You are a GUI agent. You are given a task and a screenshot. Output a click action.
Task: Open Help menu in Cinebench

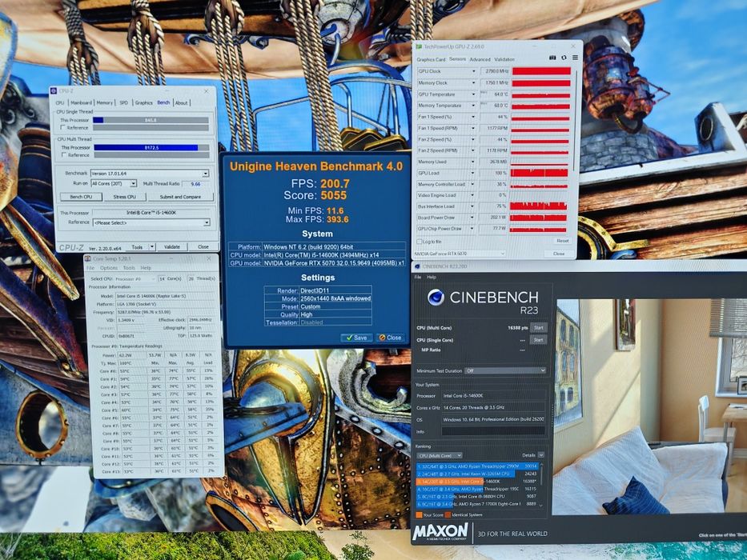coord(432,277)
